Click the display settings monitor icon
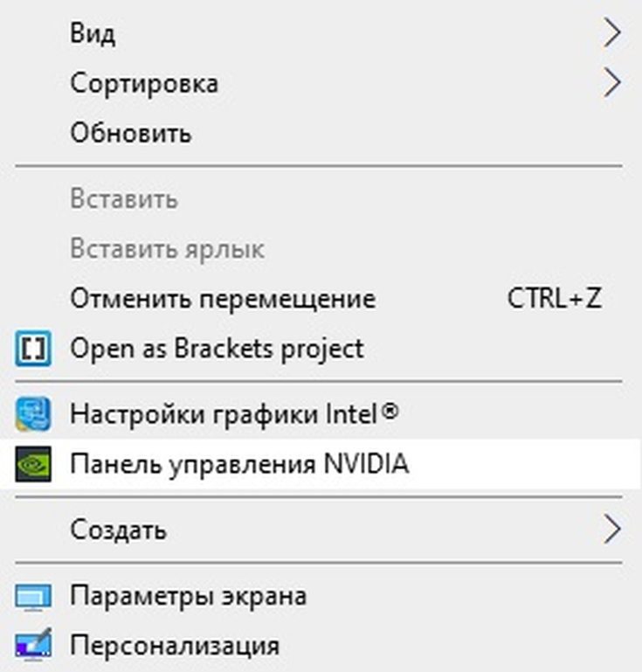This screenshot has width=642, height=672. pyautogui.click(x=33, y=597)
